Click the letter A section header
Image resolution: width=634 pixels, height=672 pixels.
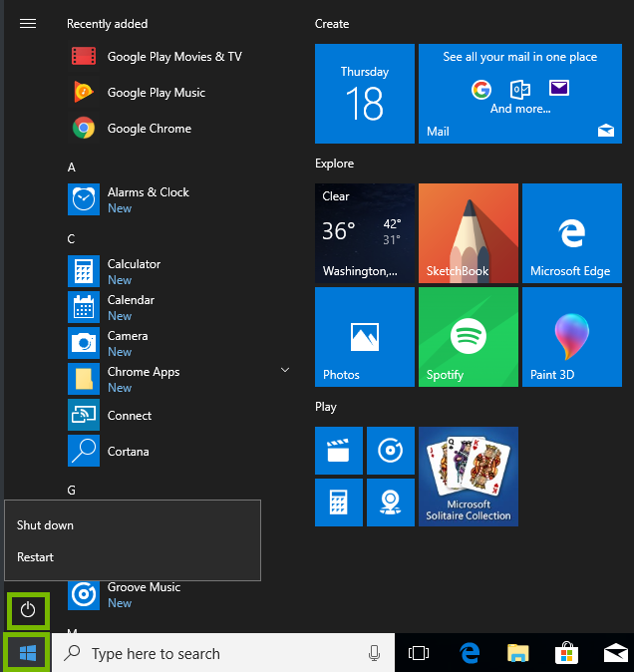pyautogui.click(x=72, y=168)
